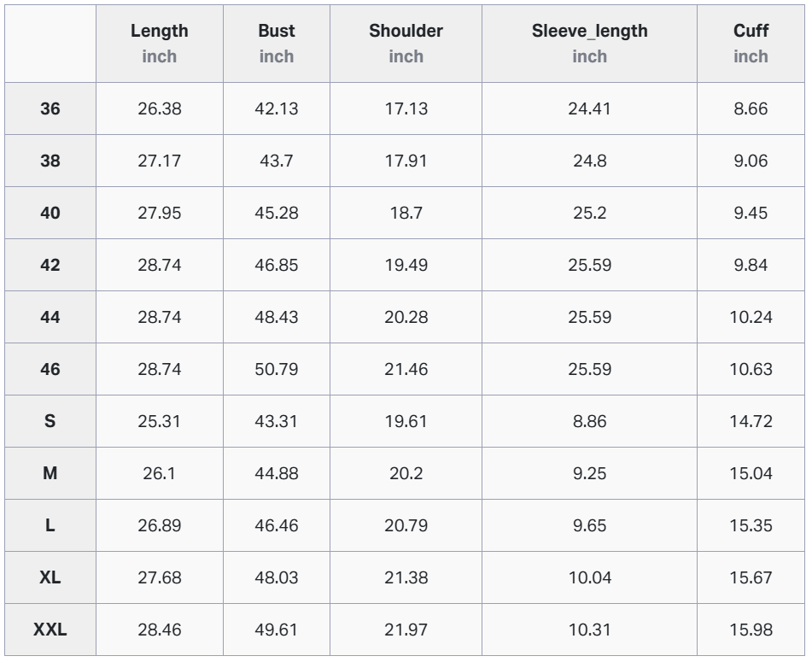812x662 pixels.
Task: Click the 8.66 cuff cell
Action: pos(751,108)
